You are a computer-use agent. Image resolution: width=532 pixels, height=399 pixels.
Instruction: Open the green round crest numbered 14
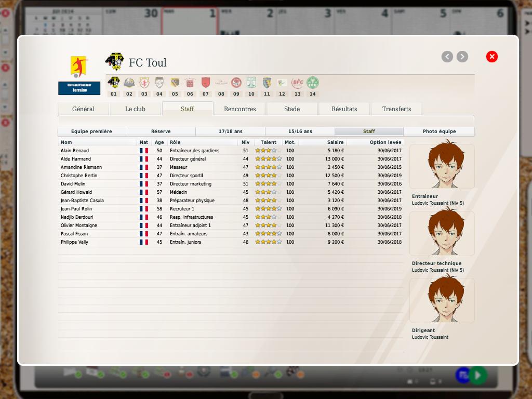pos(312,83)
